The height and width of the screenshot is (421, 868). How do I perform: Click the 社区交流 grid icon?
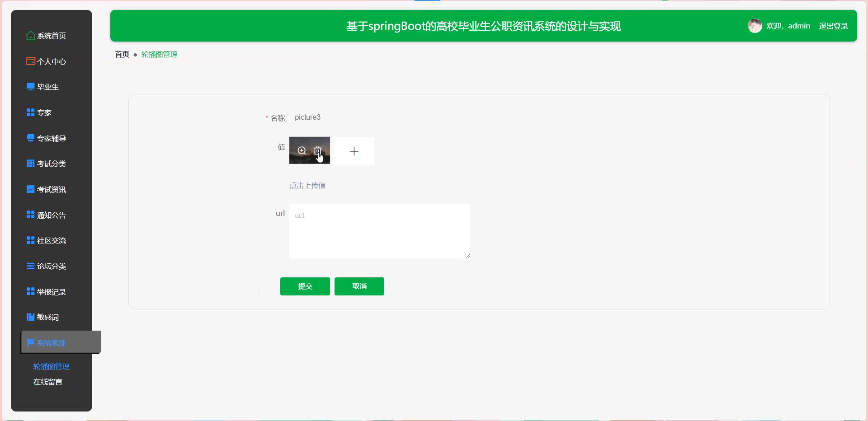click(30, 240)
